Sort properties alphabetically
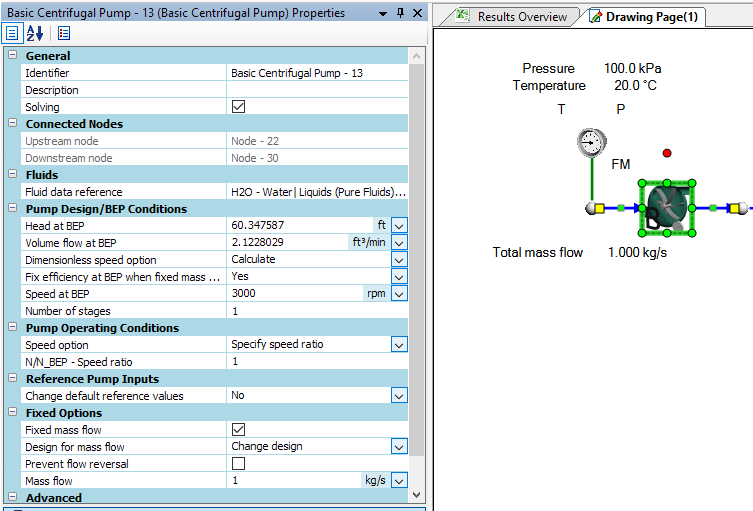 tap(35, 33)
